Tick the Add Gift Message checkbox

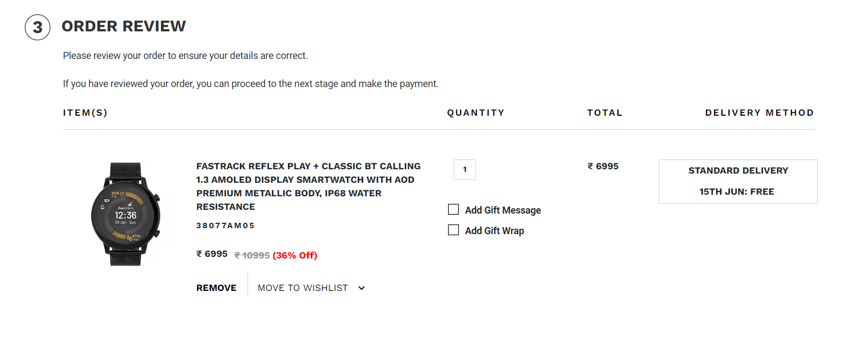(x=453, y=210)
